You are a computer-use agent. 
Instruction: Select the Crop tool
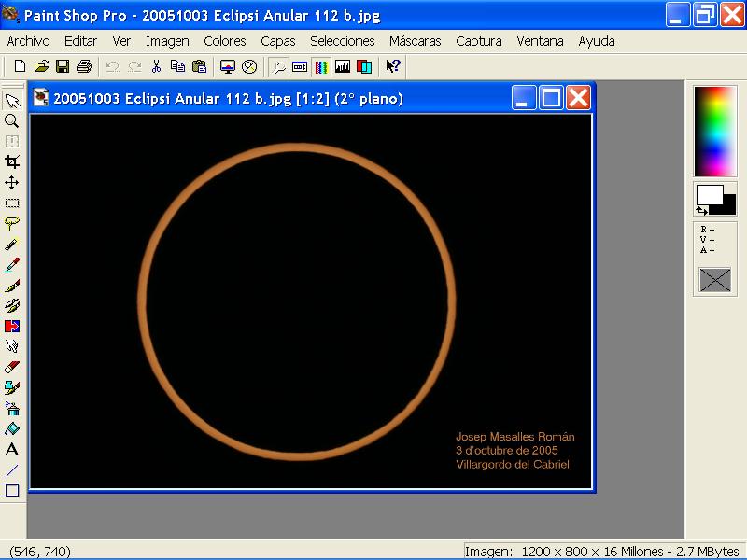12,161
